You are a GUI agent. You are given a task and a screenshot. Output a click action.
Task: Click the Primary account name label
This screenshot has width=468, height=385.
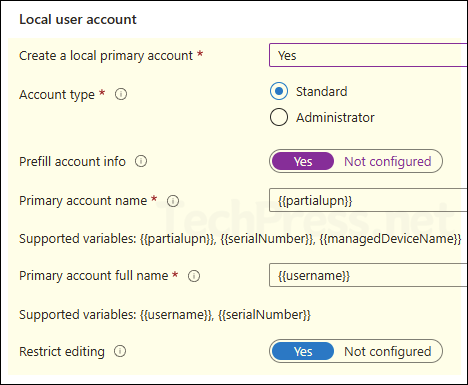tap(83, 201)
